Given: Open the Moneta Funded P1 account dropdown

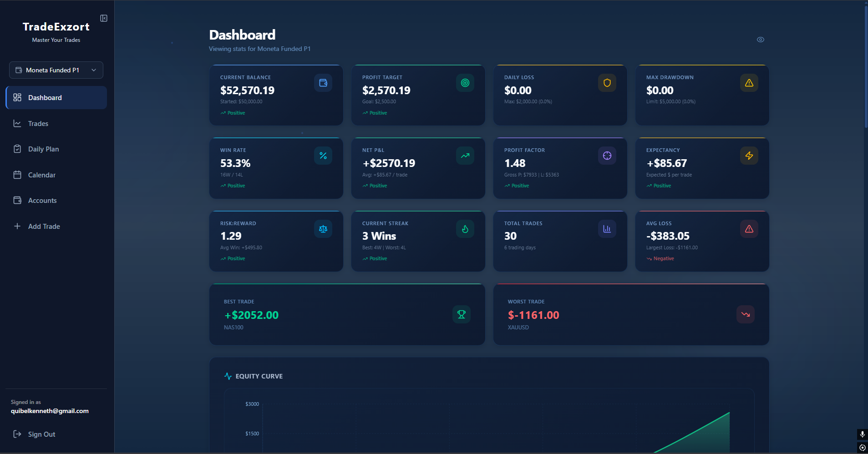Looking at the screenshot, I should click(56, 70).
